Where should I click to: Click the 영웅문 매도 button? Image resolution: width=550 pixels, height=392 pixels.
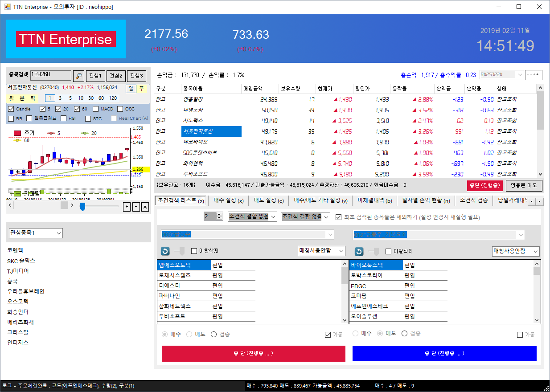[524, 186]
